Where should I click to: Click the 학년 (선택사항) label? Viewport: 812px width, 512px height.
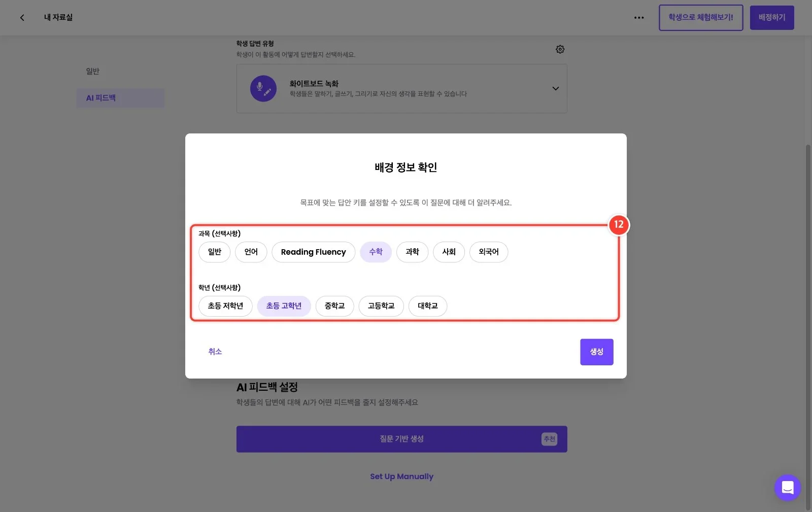click(x=219, y=288)
